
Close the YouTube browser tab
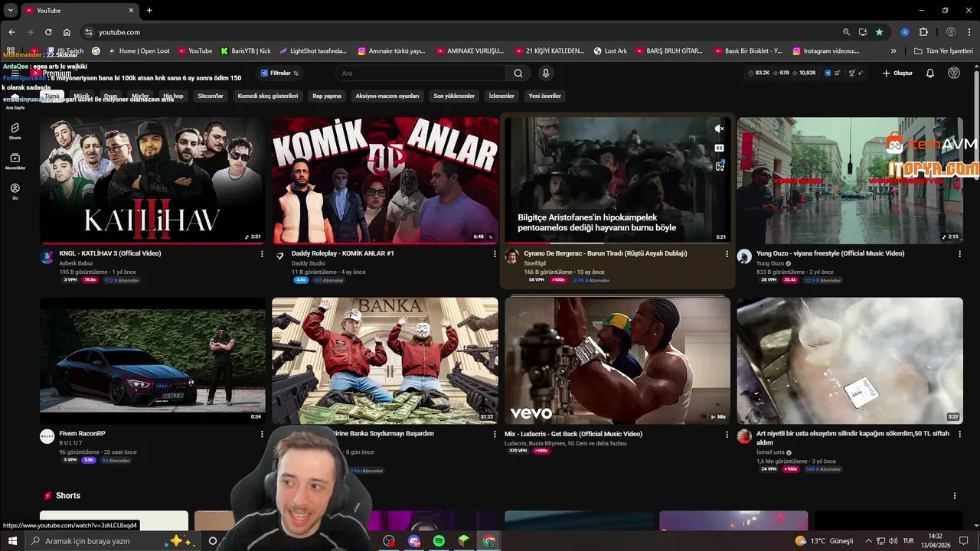131,10
